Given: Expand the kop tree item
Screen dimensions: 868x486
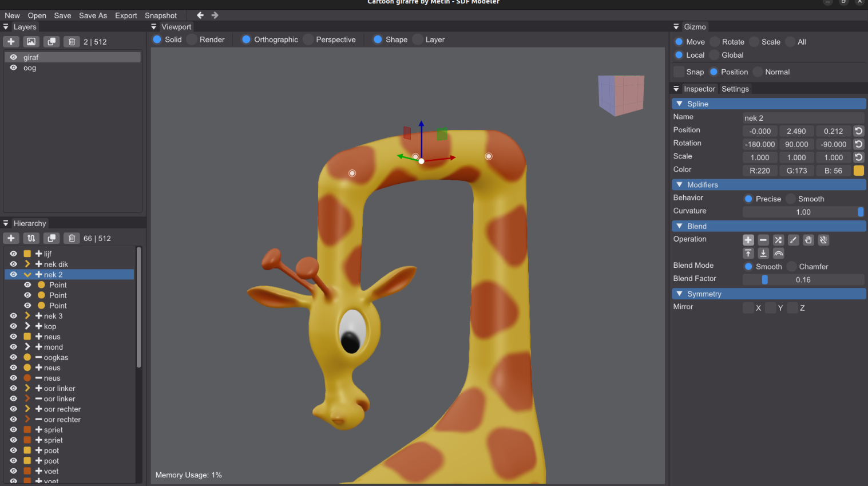Looking at the screenshot, I should (x=27, y=326).
